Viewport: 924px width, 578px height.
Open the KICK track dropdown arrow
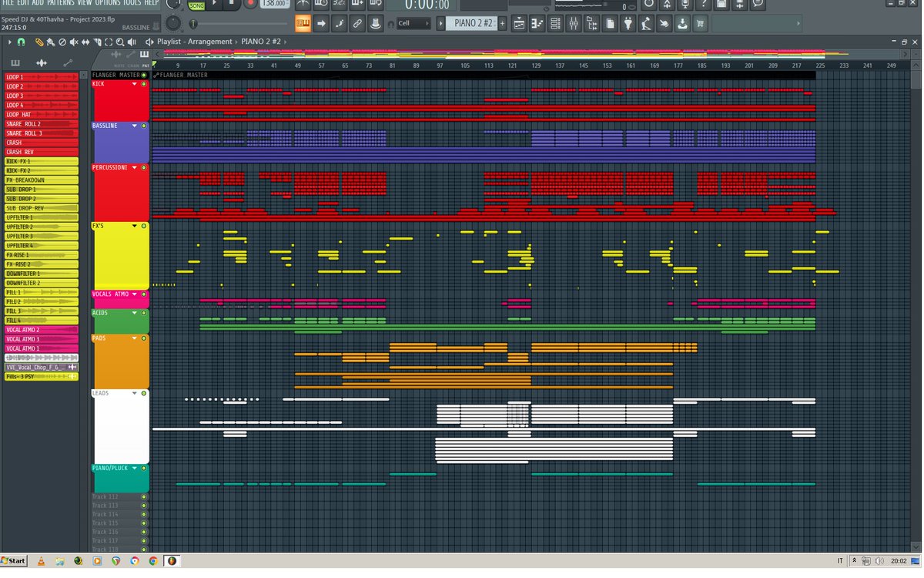(x=134, y=84)
